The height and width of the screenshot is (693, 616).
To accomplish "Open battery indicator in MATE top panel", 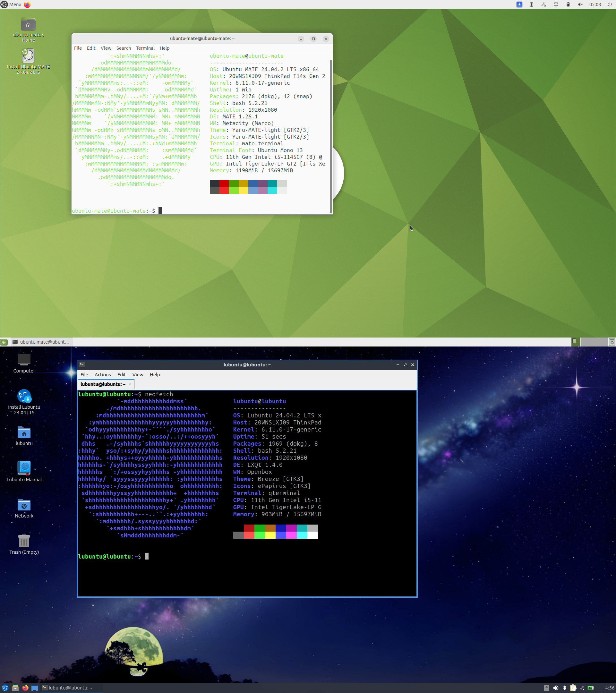I will coord(568,4).
